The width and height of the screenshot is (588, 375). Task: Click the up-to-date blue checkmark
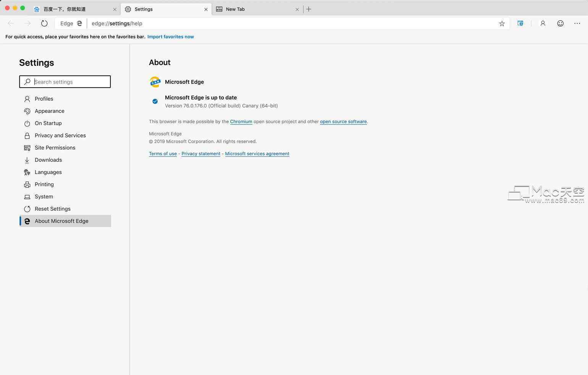tap(155, 101)
